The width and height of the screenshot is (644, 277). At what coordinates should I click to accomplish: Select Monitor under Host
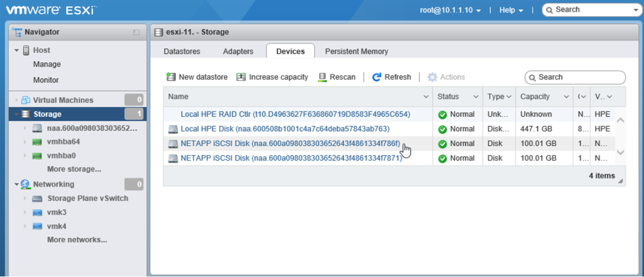tap(46, 80)
